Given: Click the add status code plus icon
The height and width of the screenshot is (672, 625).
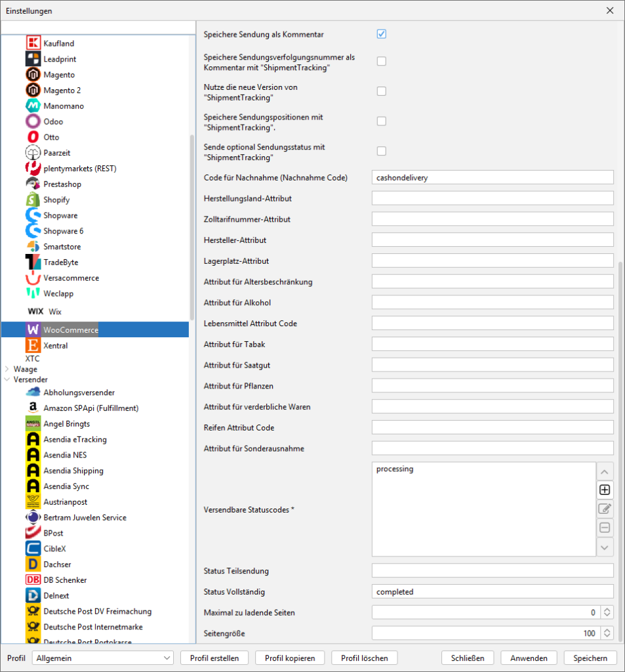Looking at the screenshot, I should point(605,490).
